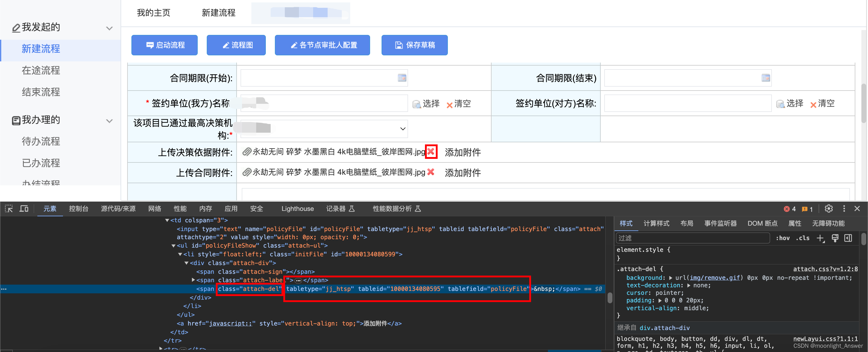This screenshot has height=352, width=868.
Task: Click the styles 过滤 filter input
Action: pos(693,238)
